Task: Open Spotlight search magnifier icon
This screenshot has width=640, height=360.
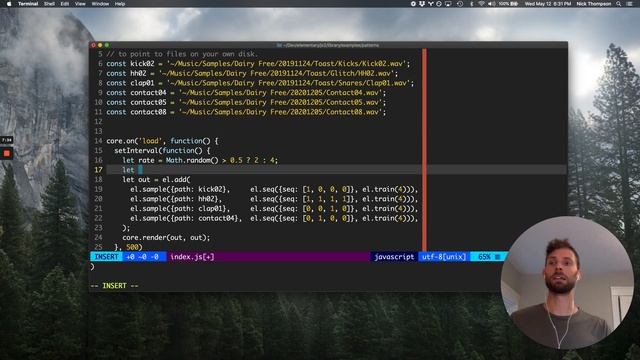Action: (618, 4)
